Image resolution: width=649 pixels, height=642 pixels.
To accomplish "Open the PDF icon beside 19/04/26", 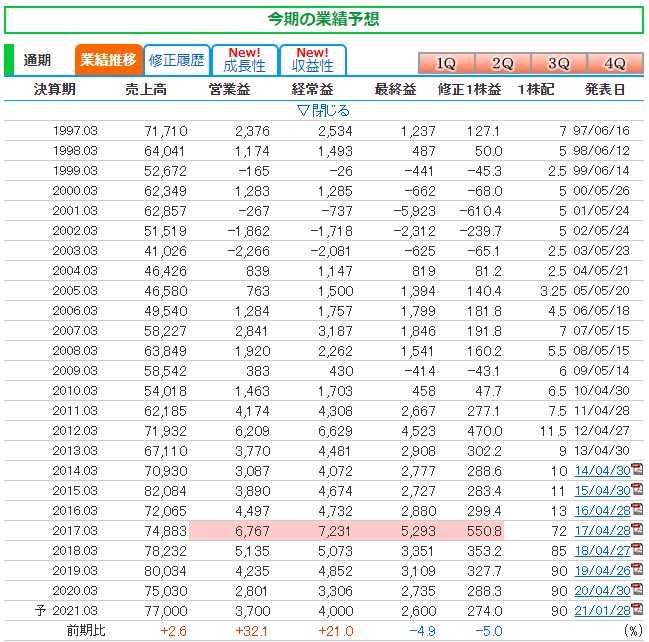I will pos(636,570).
